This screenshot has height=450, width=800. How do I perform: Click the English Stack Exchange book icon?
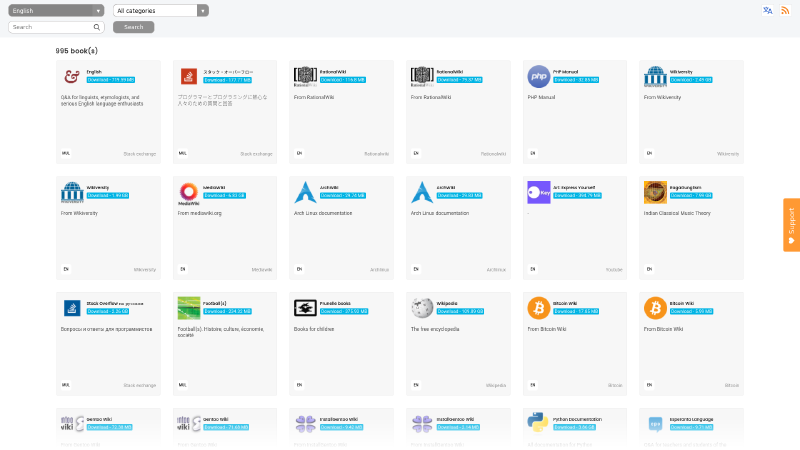(72, 76)
